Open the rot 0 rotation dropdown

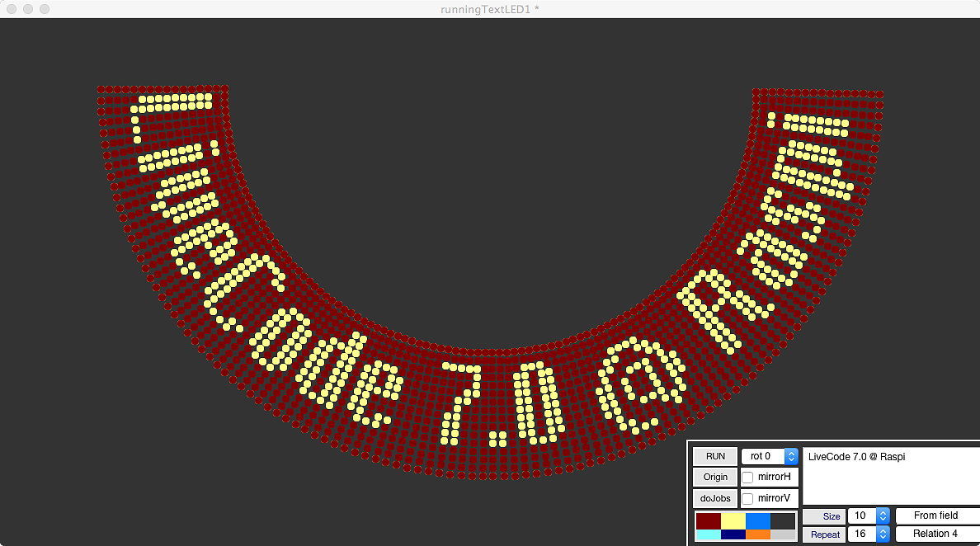(x=770, y=456)
